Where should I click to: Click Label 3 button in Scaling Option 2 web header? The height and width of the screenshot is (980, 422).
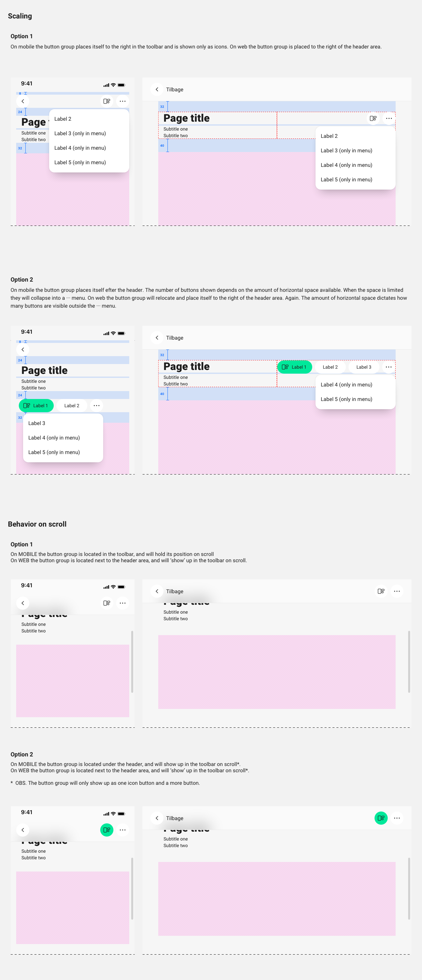pos(364,367)
